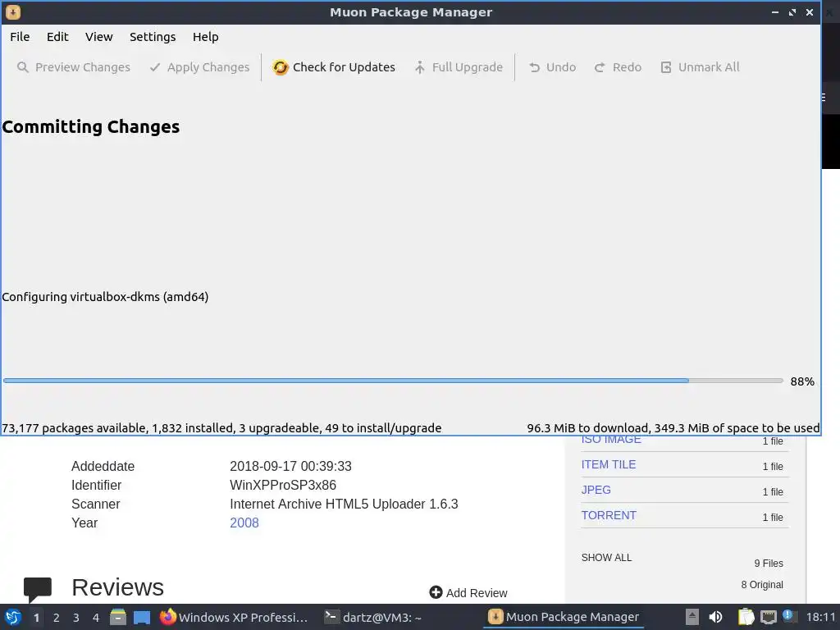Open the 2008 year link in browser

coord(244,523)
